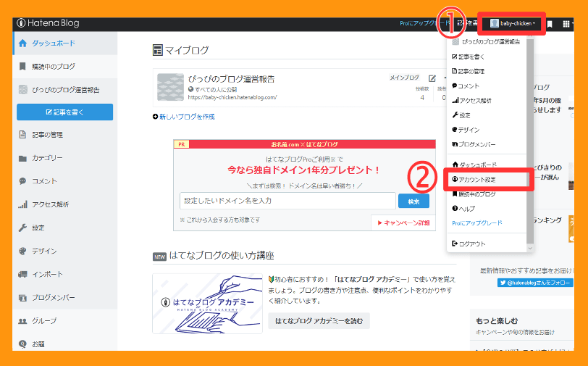Select アカウント設定 in the dropdown menu

coord(487,180)
